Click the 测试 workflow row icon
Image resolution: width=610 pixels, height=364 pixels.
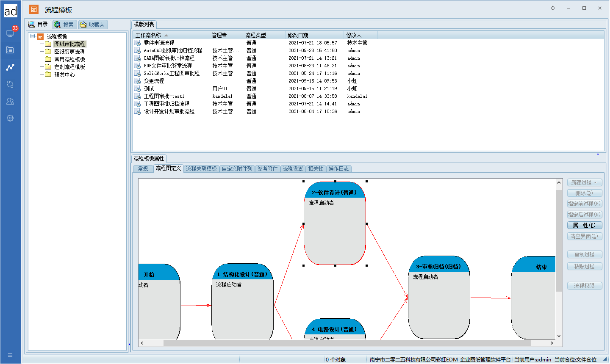[138, 89]
